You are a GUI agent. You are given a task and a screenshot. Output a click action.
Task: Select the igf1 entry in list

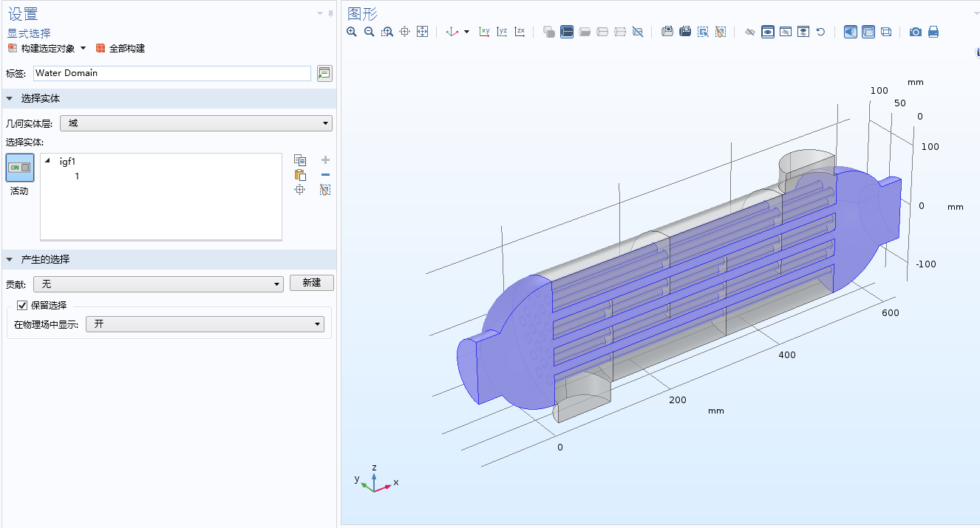68,161
